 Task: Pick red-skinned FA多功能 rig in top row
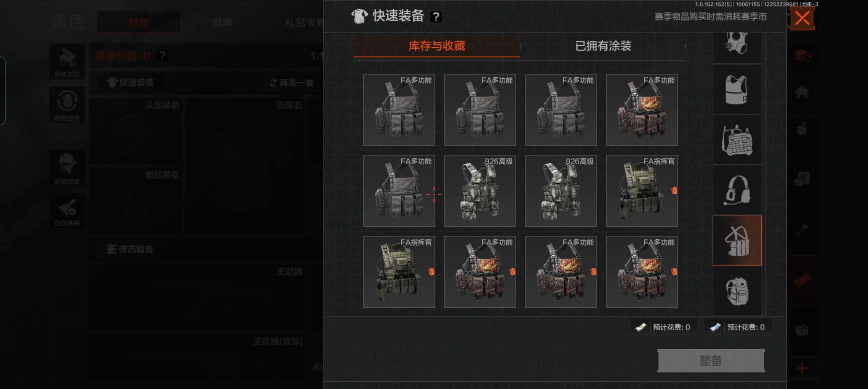coord(642,110)
